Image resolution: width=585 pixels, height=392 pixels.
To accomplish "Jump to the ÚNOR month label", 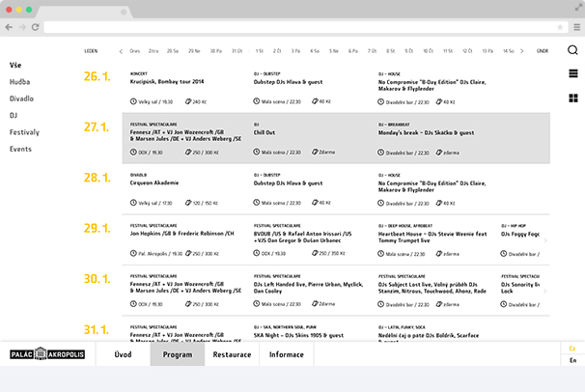I will tap(543, 50).
